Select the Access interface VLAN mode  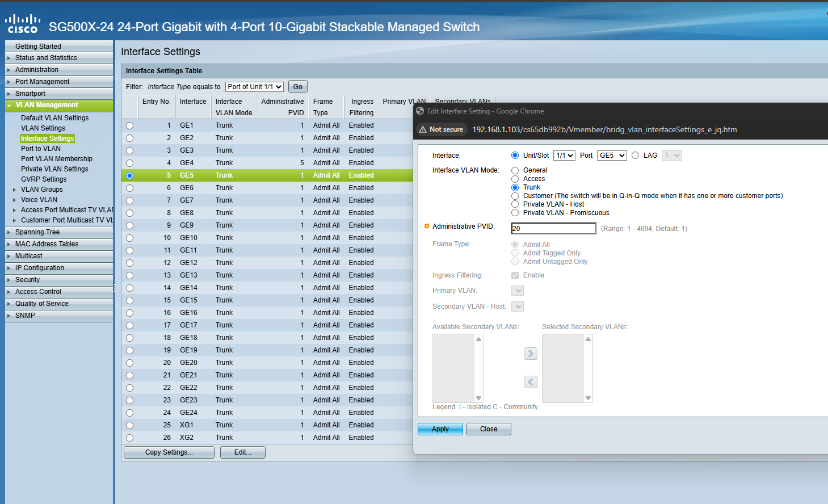coord(515,179)
